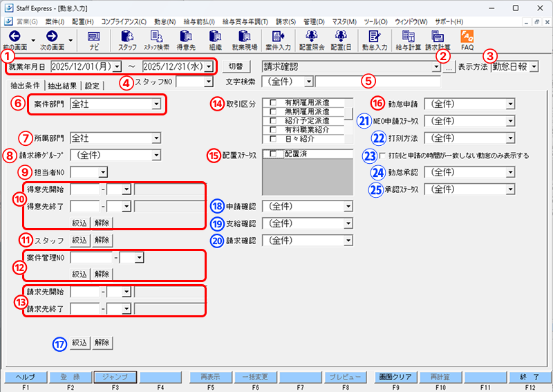The width and height of the screenshot is (553, 392).
Task: Open the マスタ(M) menu
Action: (344, 22)
